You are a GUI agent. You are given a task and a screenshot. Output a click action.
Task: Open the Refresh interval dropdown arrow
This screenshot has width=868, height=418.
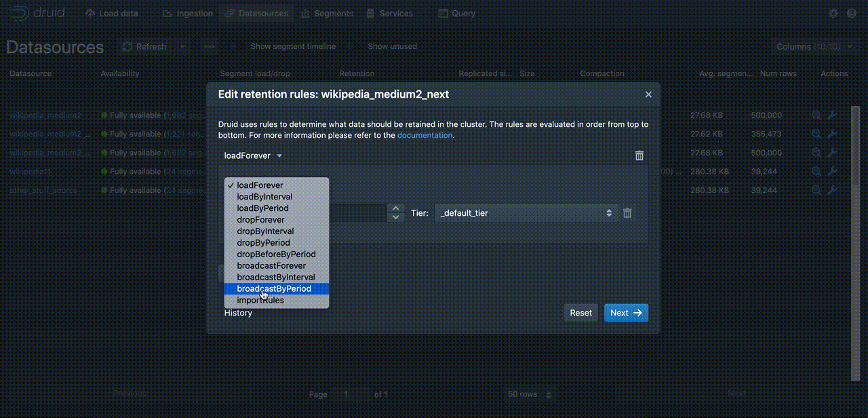pyautogui.click(x=182, y=47)
